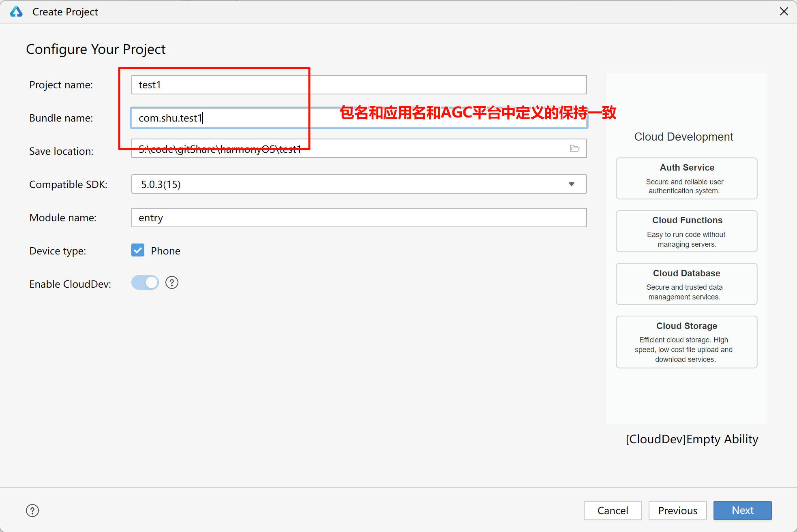
Task: Select the Auth Service card
Action: coord(686,178)
